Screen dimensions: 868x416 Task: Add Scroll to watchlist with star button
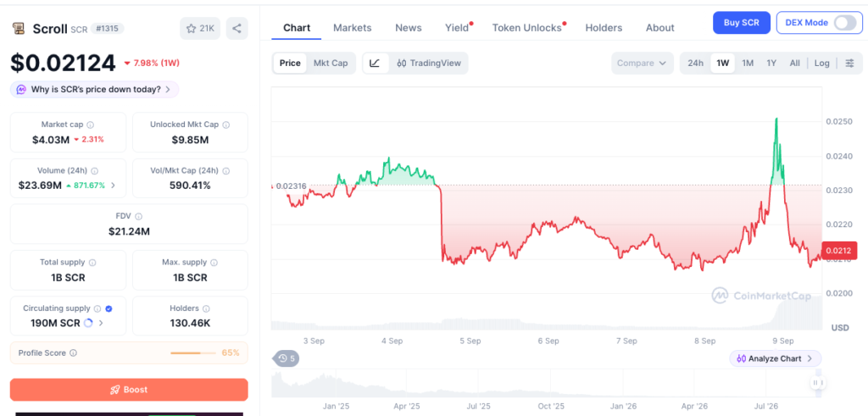[x=200, y=28]
